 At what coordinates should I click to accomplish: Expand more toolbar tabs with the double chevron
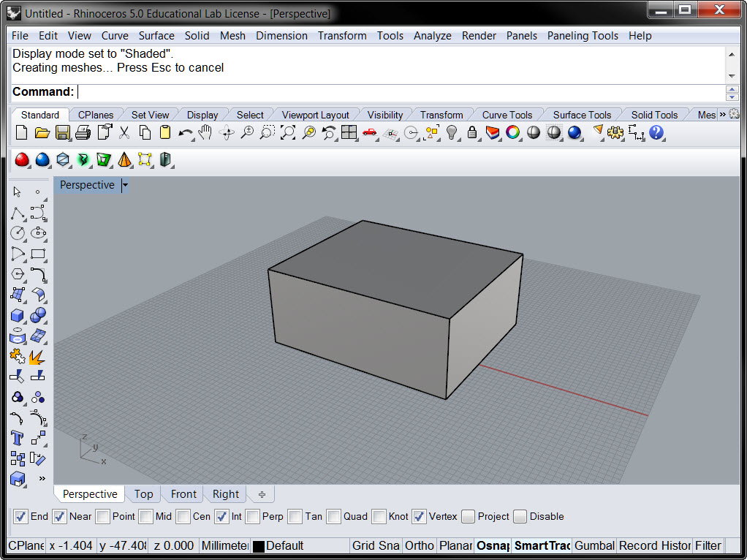[722, 114]
